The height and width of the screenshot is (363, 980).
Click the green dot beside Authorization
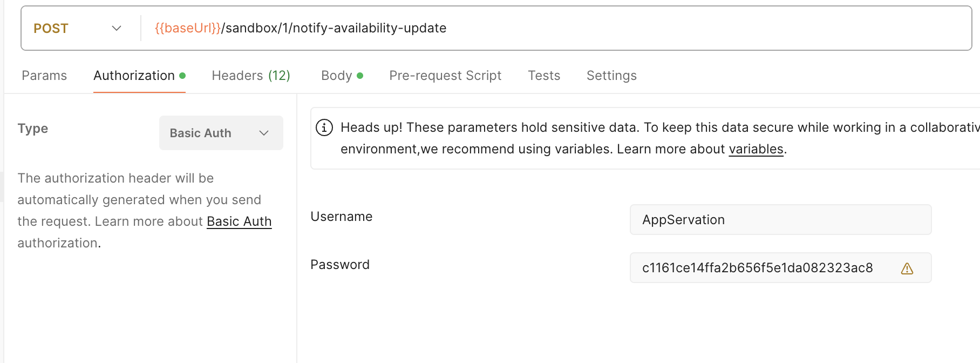coord(182,76)
